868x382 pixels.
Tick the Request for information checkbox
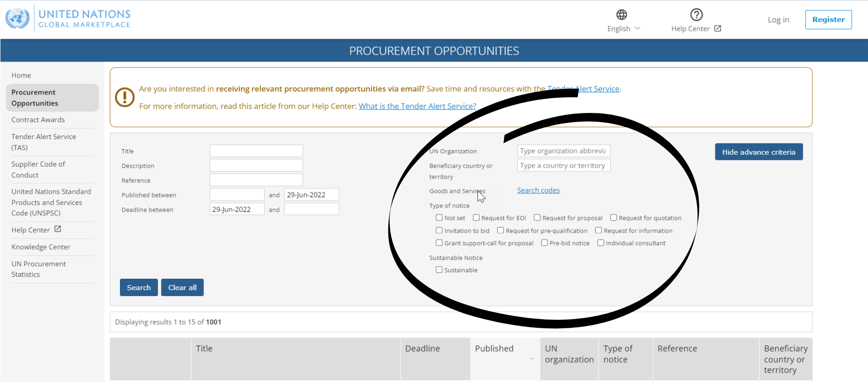click(x=598, y=230)
